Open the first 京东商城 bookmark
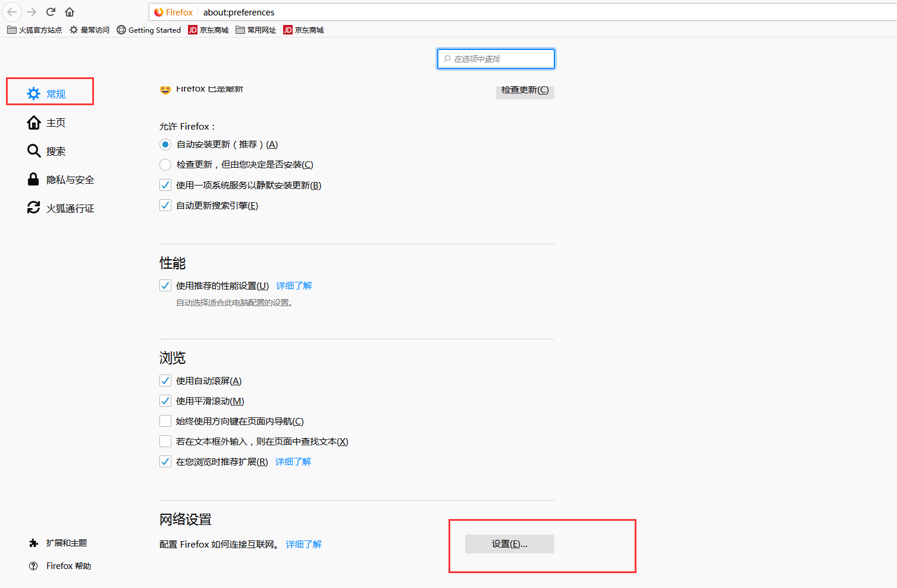Image resolution: width=897 pixels, height=588 pixels. coord(208,30)
